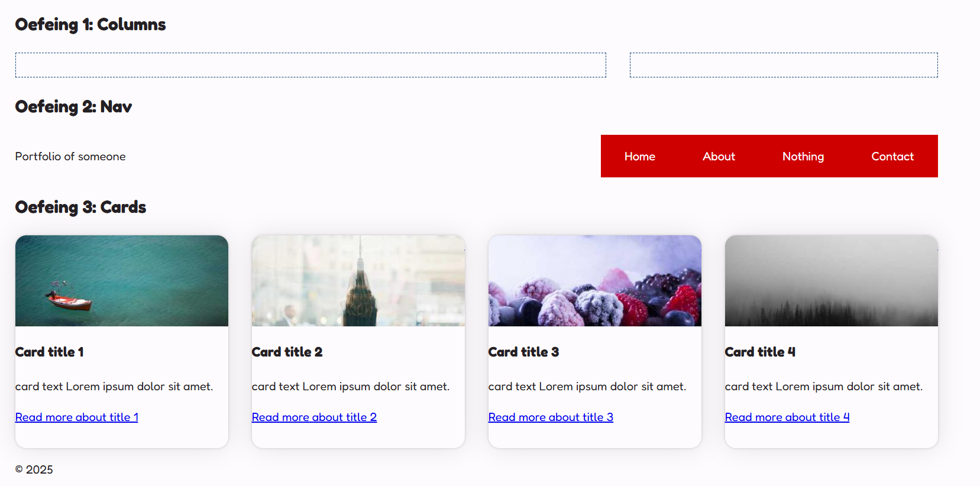Screen dimensions: 980x486
Task: Click the Card title 1 heading
Action: coord(50,352)
